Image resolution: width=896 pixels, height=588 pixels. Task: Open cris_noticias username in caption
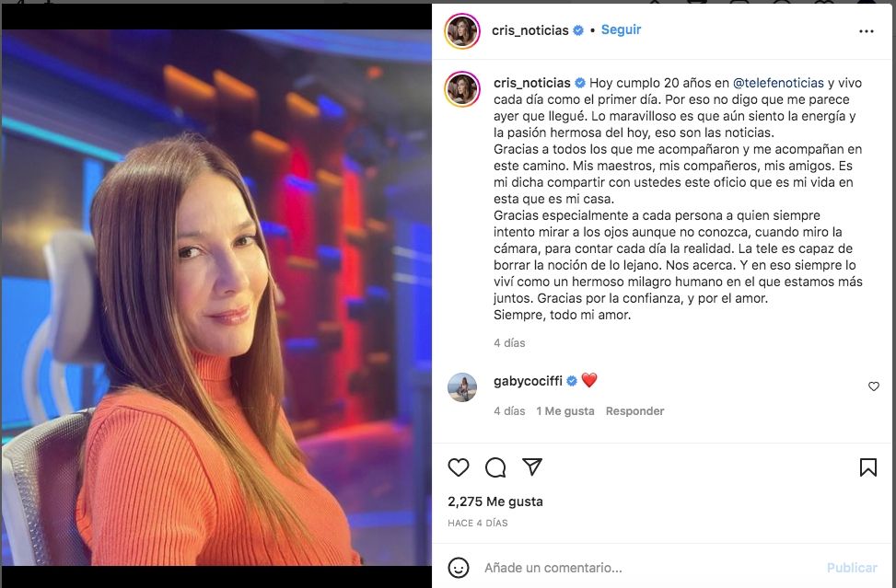click(x=532, y=83)
